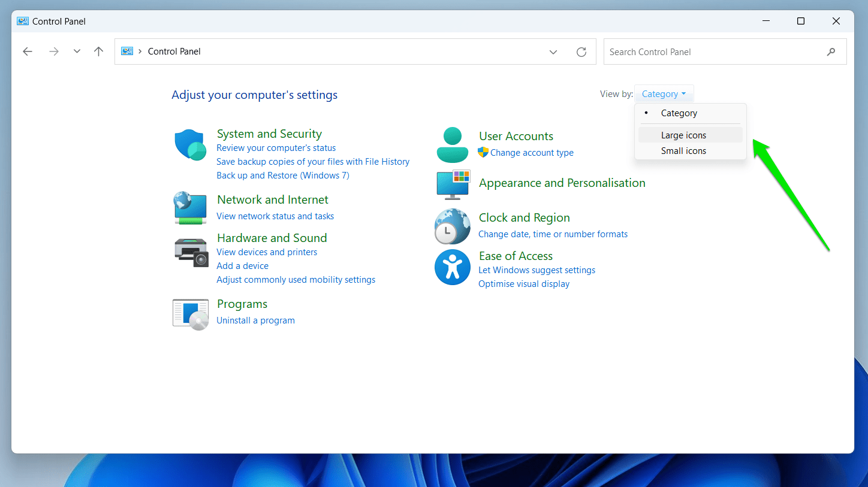Click the Clock and Region globe icon
868x487 pixels.
tap(452, 226)
